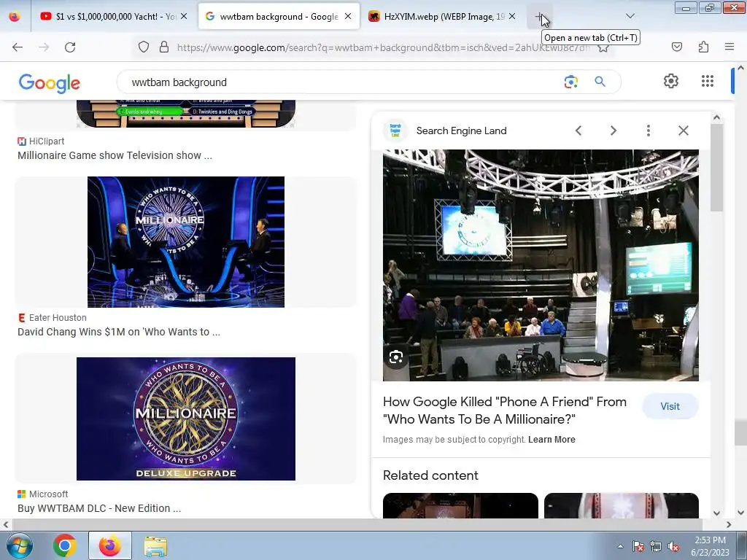Image resolution: width=747 pixels, height=560 pixels.
Task: Open the taskbar clock showing 2:53 PM
Action: coord(710,546)
